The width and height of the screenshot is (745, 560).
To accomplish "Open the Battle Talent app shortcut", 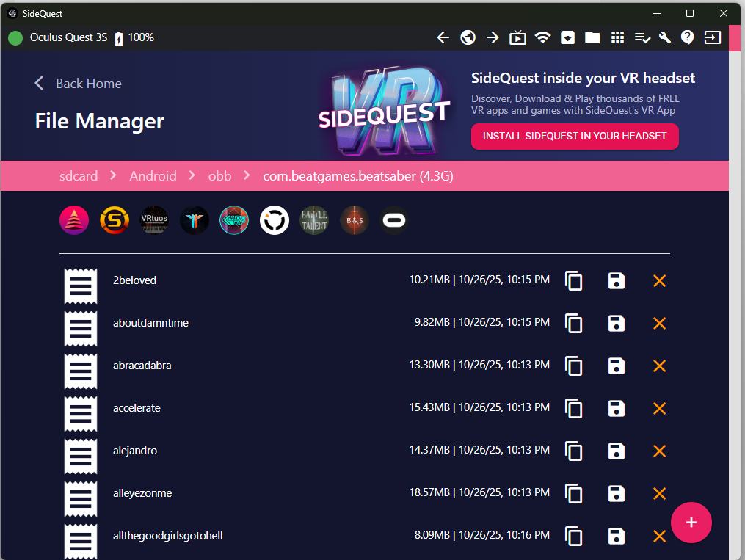I will (x=314, y=220).
